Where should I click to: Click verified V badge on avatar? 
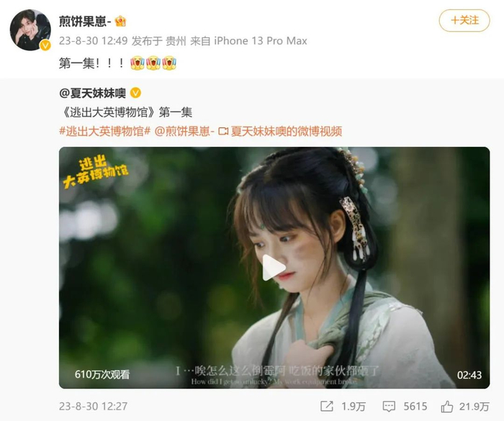point(45,45)
